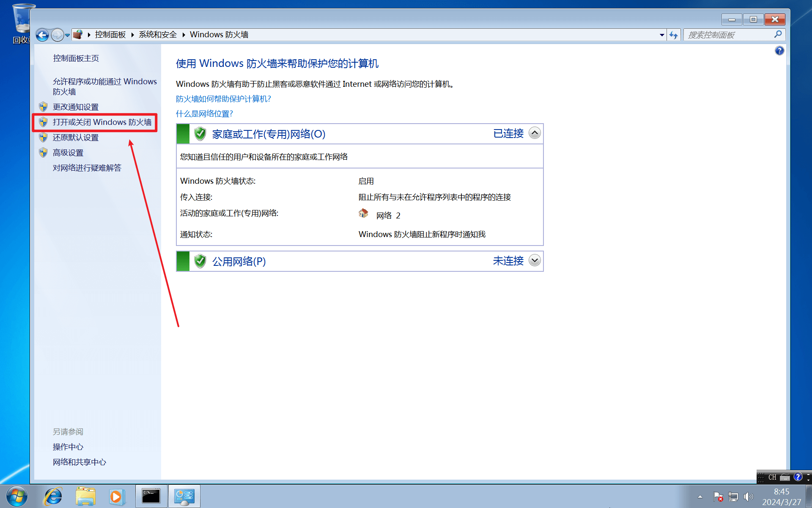Click the refresh icon beside the address bar
Viewport: 812px width, 508px height.
point(673,35)
